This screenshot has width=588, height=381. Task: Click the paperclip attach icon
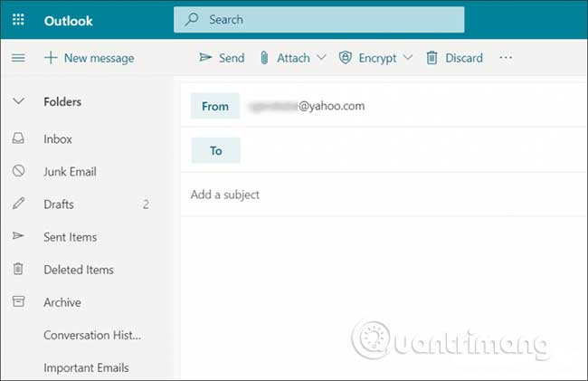264,58
